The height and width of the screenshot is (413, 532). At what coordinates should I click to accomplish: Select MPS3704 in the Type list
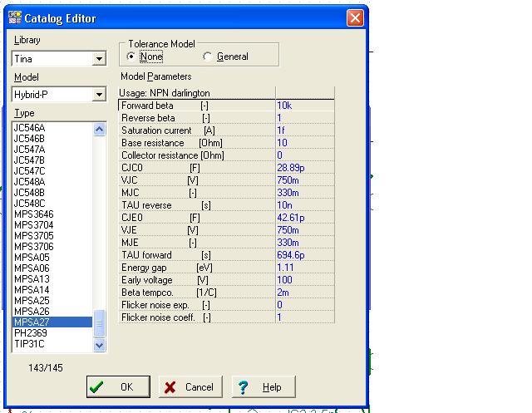[x=52, y=225]
